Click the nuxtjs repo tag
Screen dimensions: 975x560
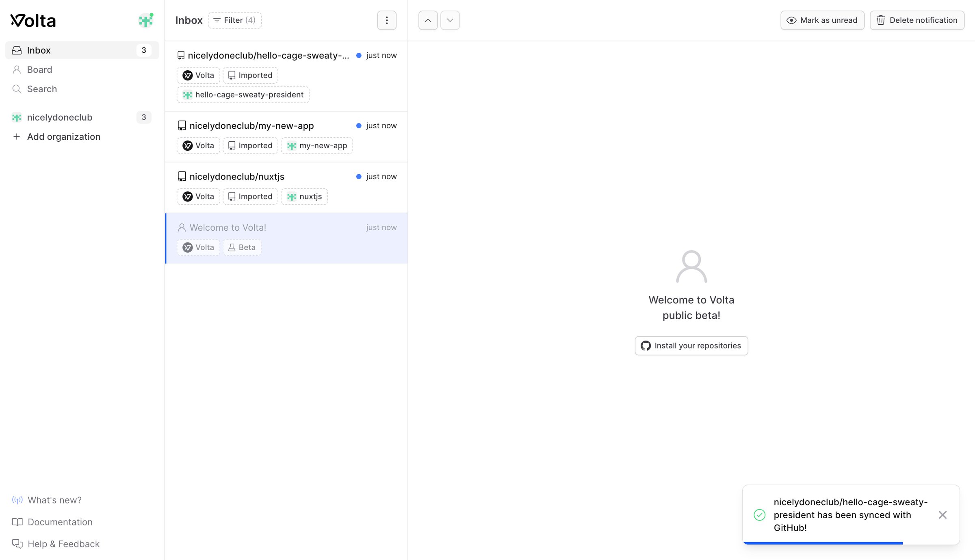tap(304, 197)
